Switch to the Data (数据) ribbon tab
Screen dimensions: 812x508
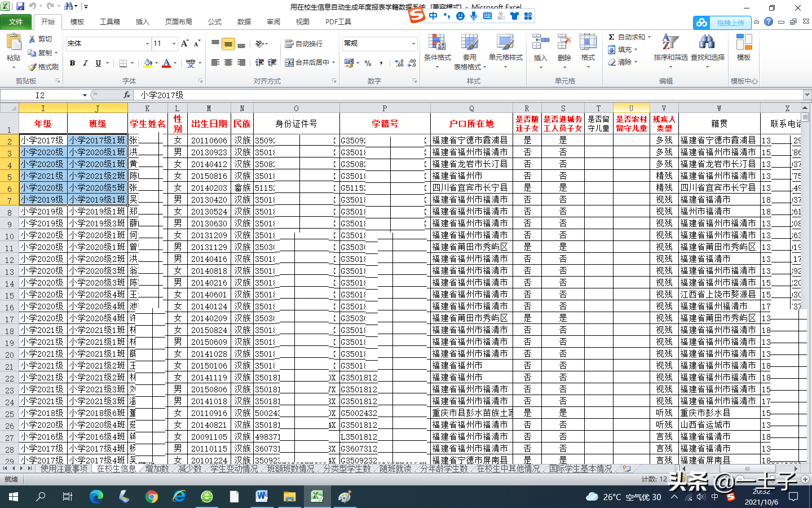(x=244, y=22)
